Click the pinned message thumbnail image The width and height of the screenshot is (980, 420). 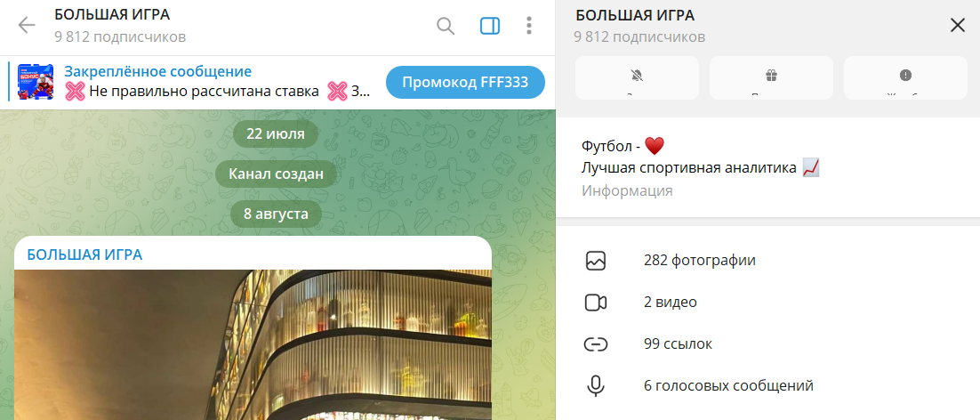pos(35,82)
